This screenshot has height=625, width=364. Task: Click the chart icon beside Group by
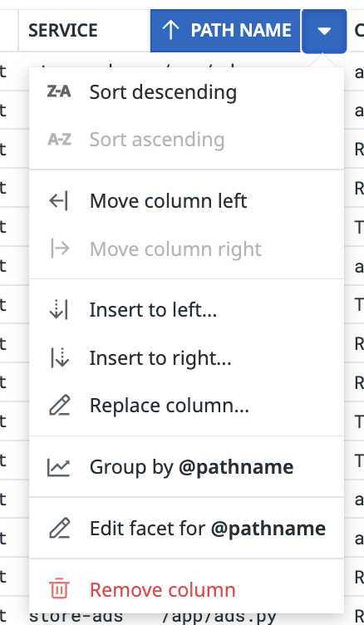tap(59, 467)
